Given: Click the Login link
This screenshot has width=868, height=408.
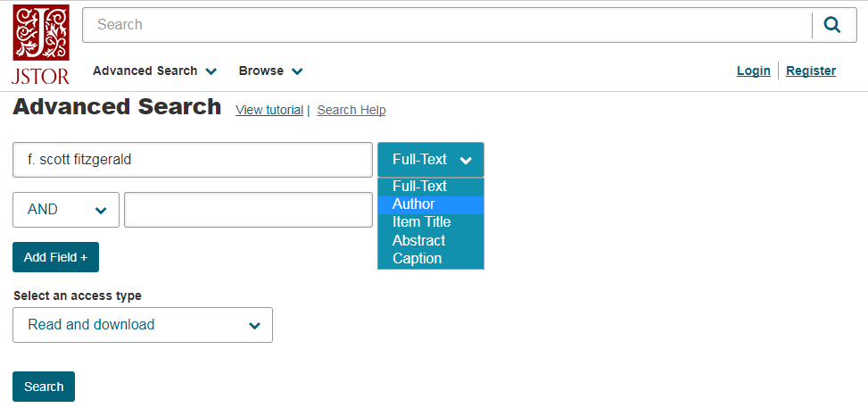Looking at the screenshot, I should click(754, 71).
